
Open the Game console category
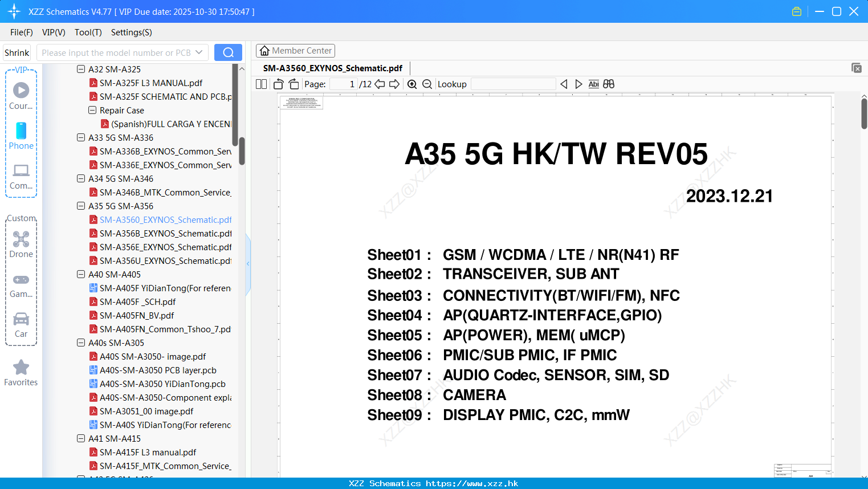tap(21, 286)
